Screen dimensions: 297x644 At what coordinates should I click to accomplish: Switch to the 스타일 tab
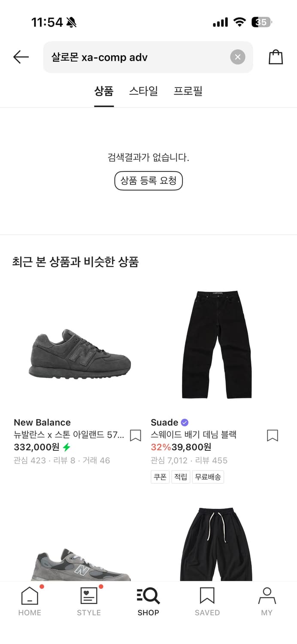pyautogui.click(x=143, y=91)
